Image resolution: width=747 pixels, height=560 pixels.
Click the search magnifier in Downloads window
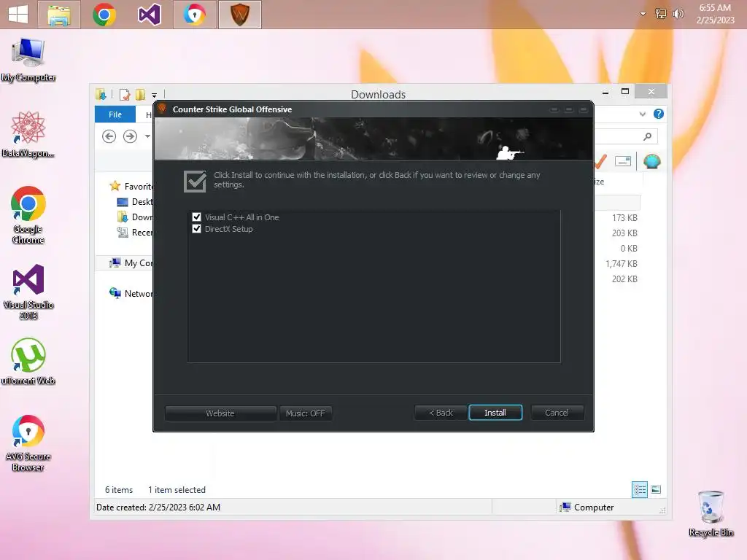click(x=647, y=136)
